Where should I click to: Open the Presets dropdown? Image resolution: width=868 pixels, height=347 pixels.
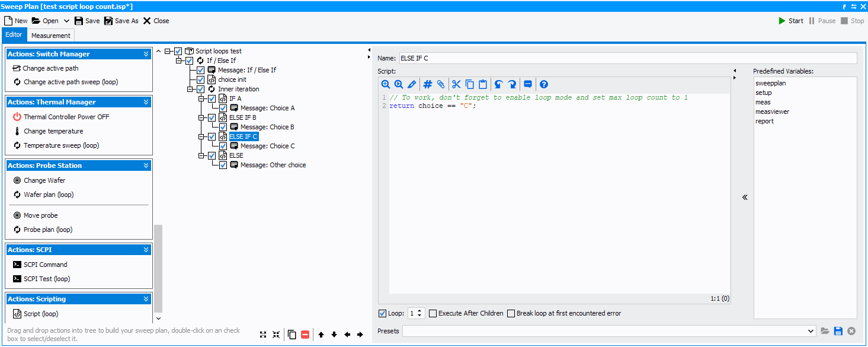point(811,331)
